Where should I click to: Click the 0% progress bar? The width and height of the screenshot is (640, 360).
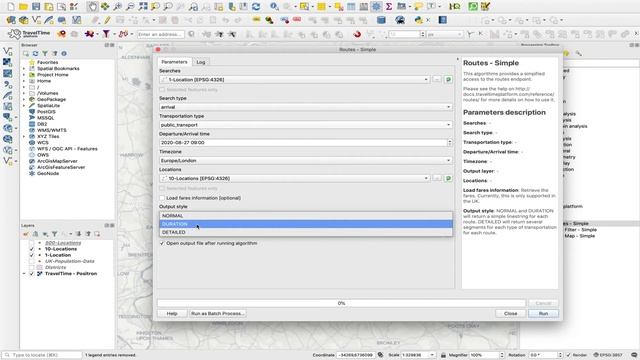[341, 303]
